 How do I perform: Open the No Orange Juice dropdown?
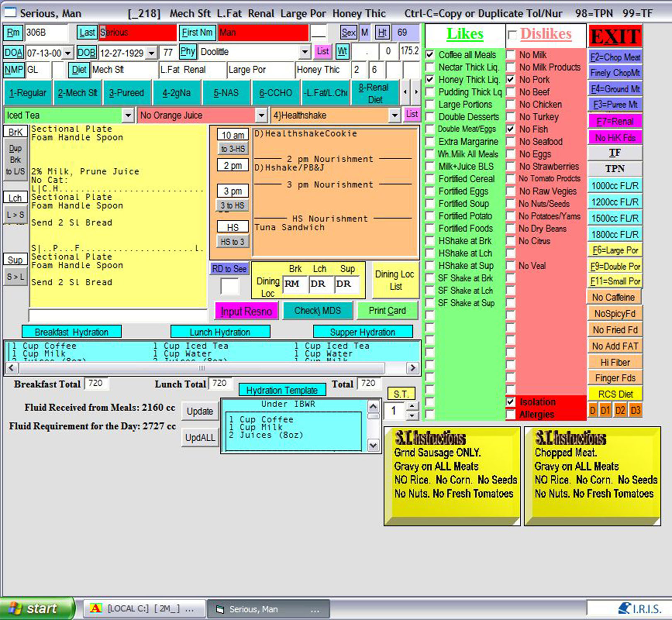coord(261,115)
